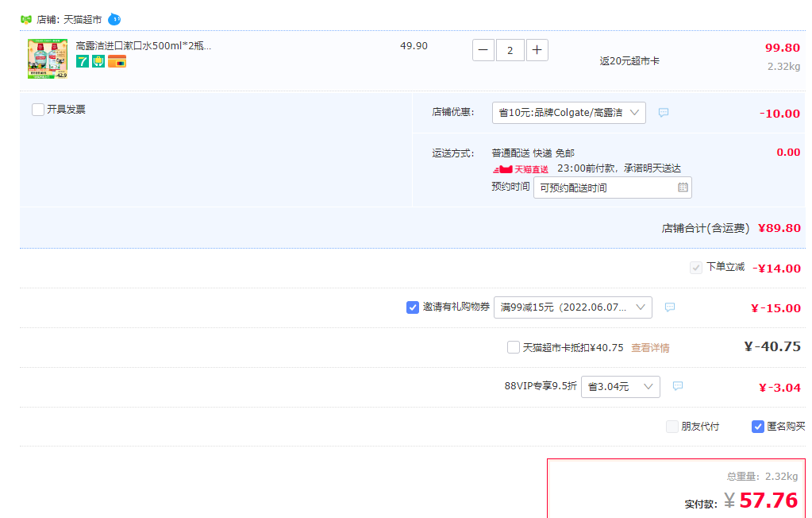
Task: Click the 返20元超市卡 promotion text
Action: tap(629, 61)
